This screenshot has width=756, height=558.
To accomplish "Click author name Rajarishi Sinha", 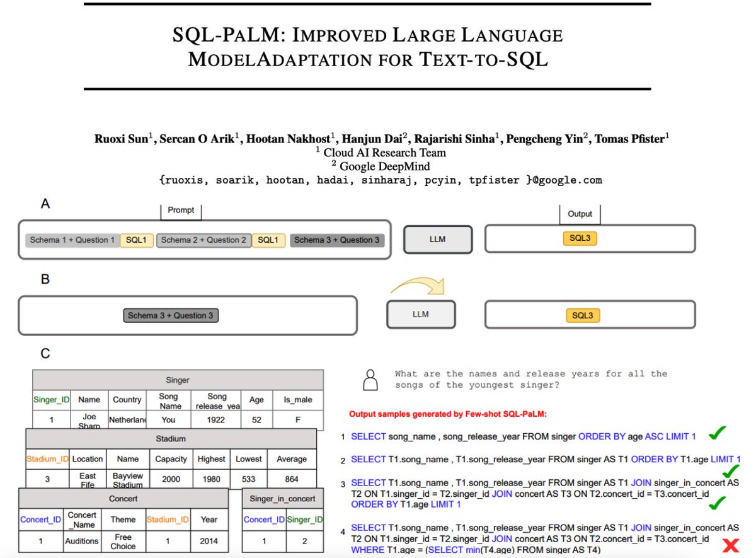I will [454, 139].
